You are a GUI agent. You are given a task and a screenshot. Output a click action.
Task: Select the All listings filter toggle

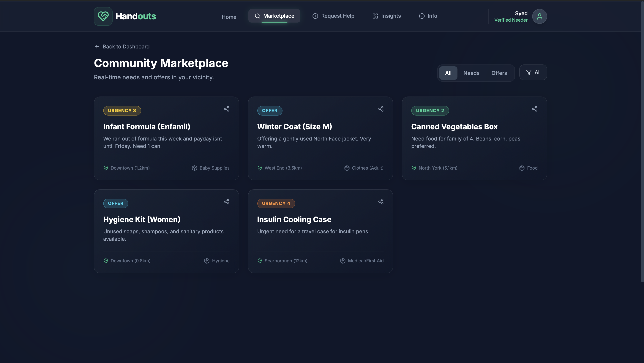point(448,73)
